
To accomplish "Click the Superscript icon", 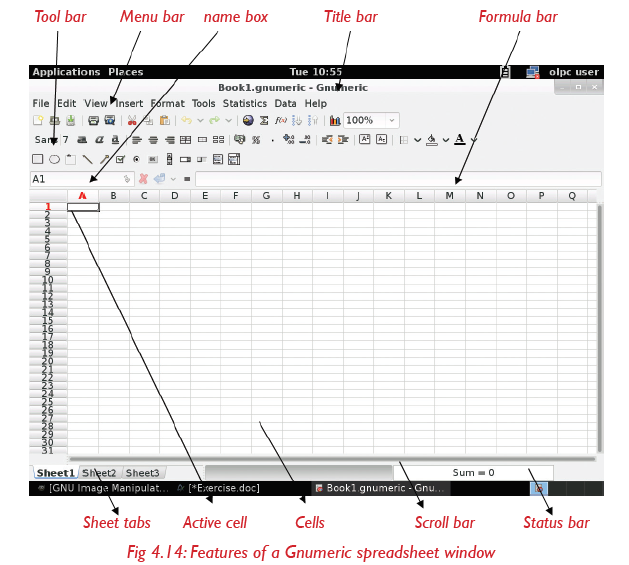I will tap(365, 139).
